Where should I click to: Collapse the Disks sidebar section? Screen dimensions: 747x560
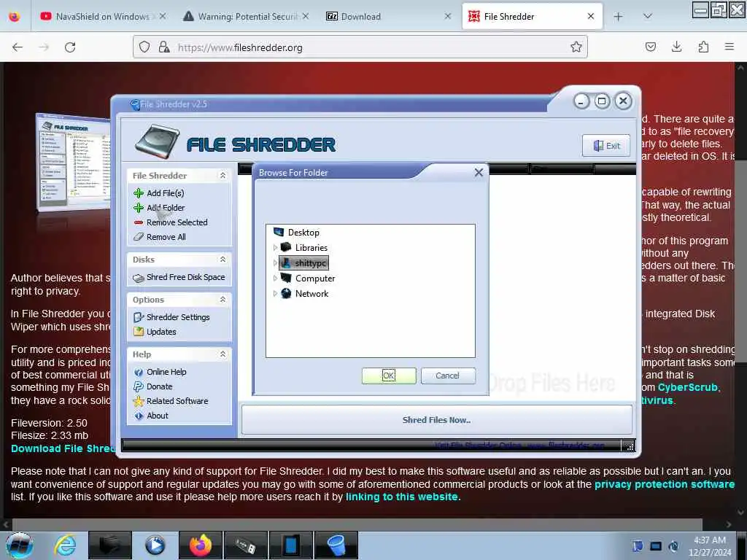click(x=222, y=260)
